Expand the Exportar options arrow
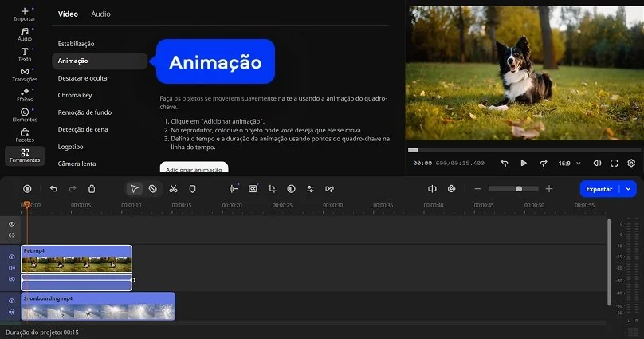Screen dimensions: 644x339 click(x=629, y=189)
